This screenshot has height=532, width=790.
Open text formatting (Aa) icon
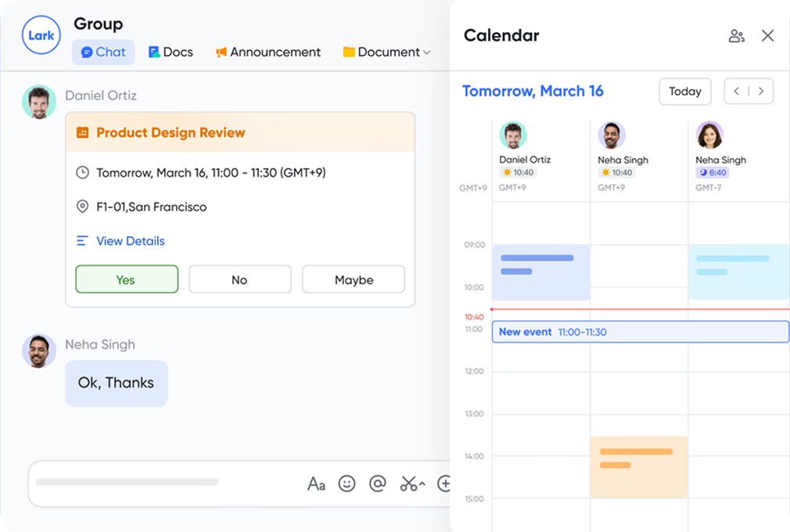click(x=316, y=483)
